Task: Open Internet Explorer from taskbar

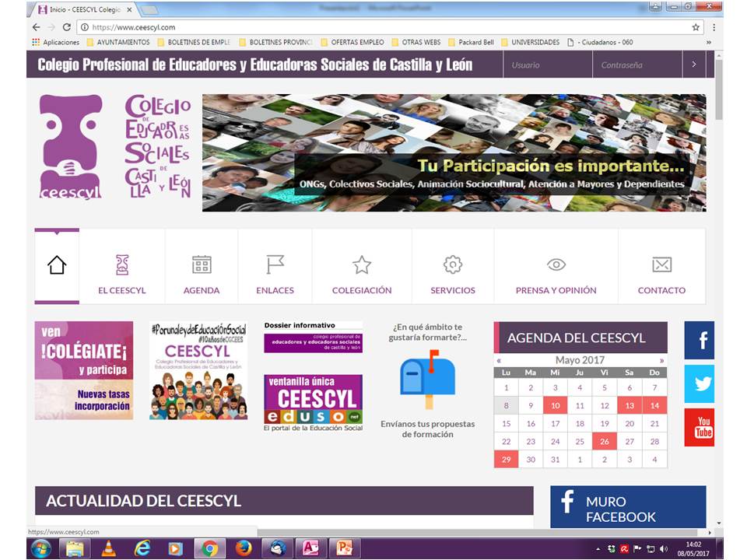Action: pos(142,549)
